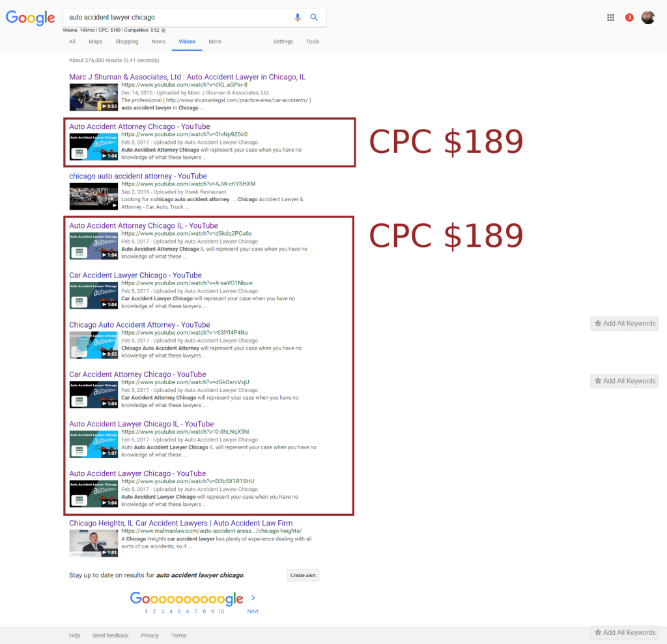This screenshot has width=667, height=644.
Task: Play thumbnail of the Greek Restaurant upload
Action: (94, 196)
